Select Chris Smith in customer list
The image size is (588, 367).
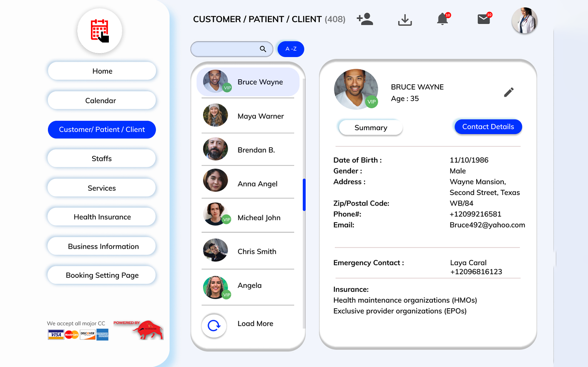tap(248, 251)
